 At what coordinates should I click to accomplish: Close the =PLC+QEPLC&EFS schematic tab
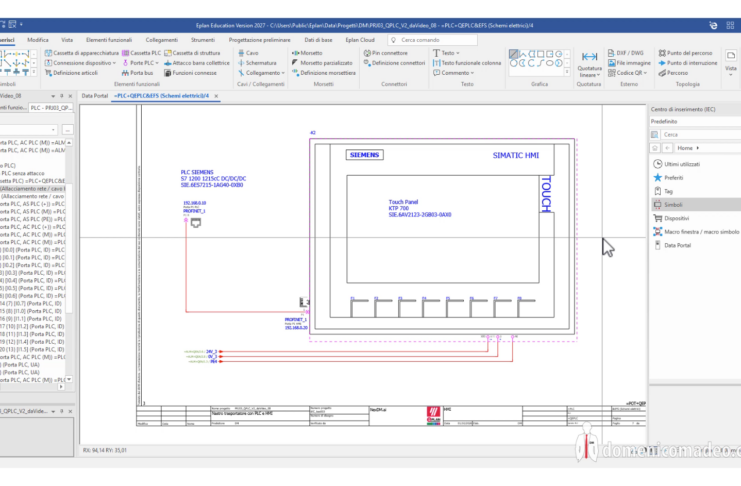[x=216, y=96]
